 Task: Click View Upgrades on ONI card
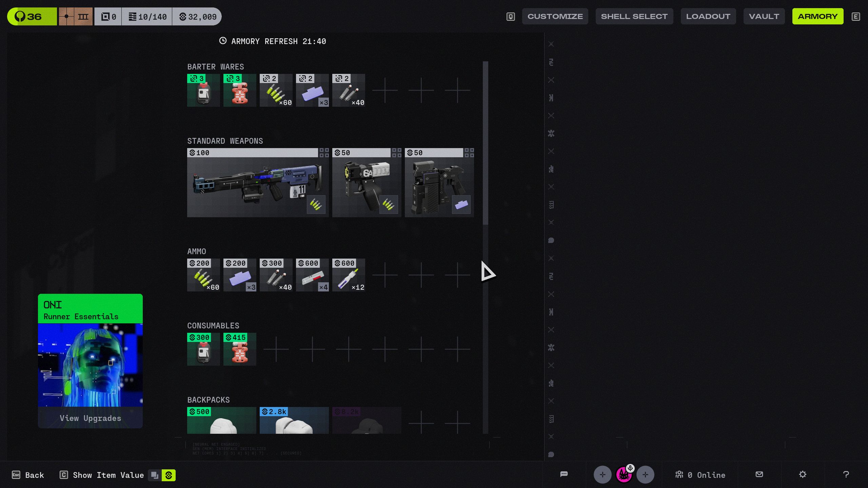click(x=90, y=418)
